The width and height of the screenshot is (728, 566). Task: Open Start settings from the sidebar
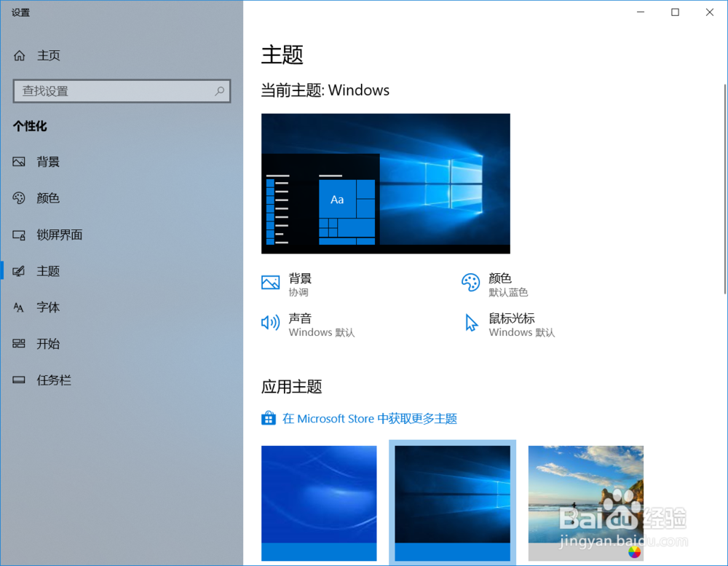pyautogui.click(x=48, y=344)
